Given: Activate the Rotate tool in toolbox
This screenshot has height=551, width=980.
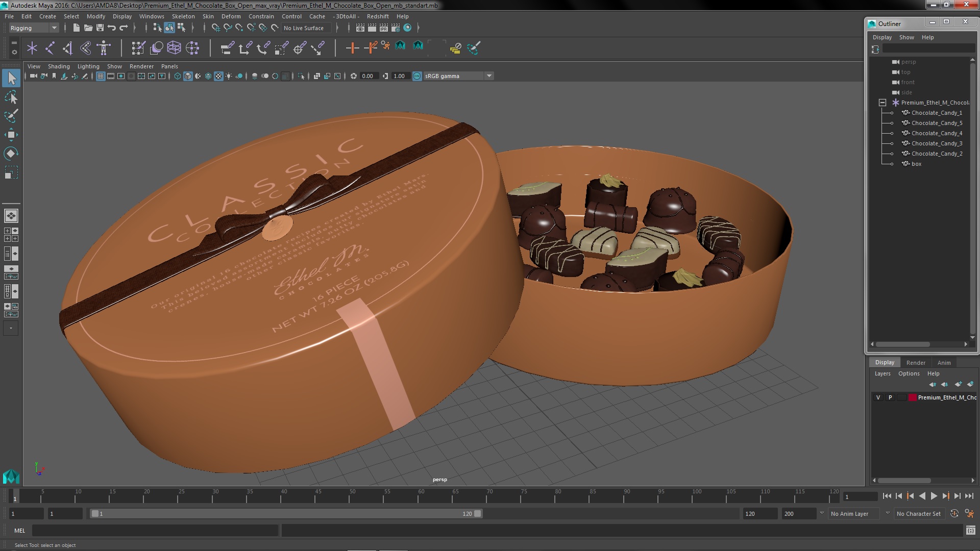Looking at the screenshot, I should pos(11,154).
